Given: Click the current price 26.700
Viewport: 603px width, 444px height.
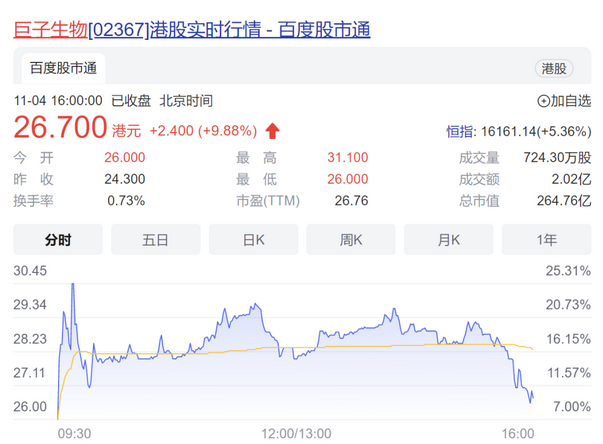Looking at the screenshot, I should click(x=60, y=127).
